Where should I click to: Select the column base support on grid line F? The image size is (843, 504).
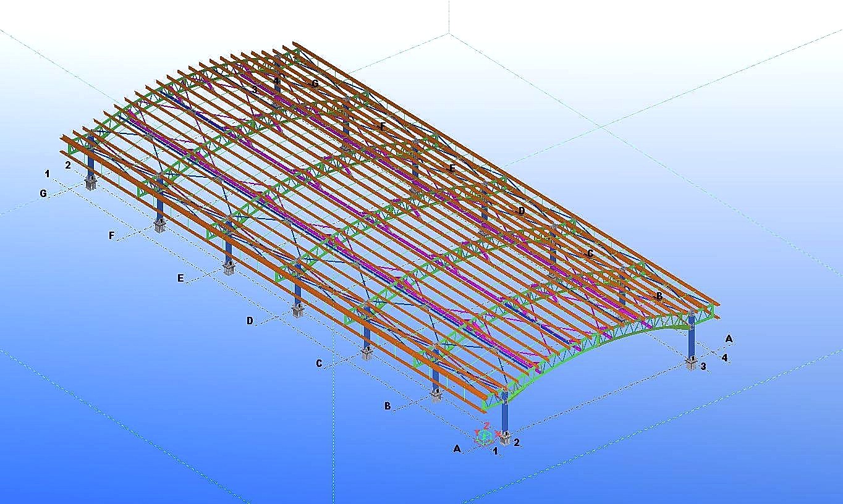(160, 225)
